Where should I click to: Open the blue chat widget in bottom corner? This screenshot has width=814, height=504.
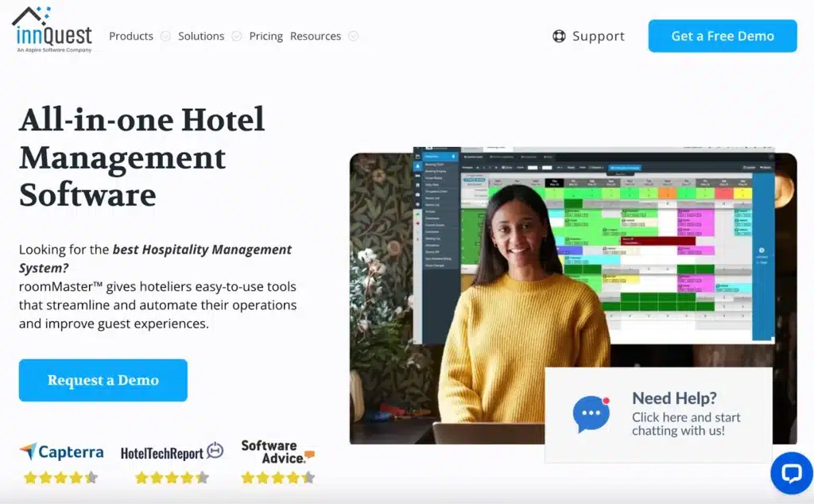click(792, 473)
